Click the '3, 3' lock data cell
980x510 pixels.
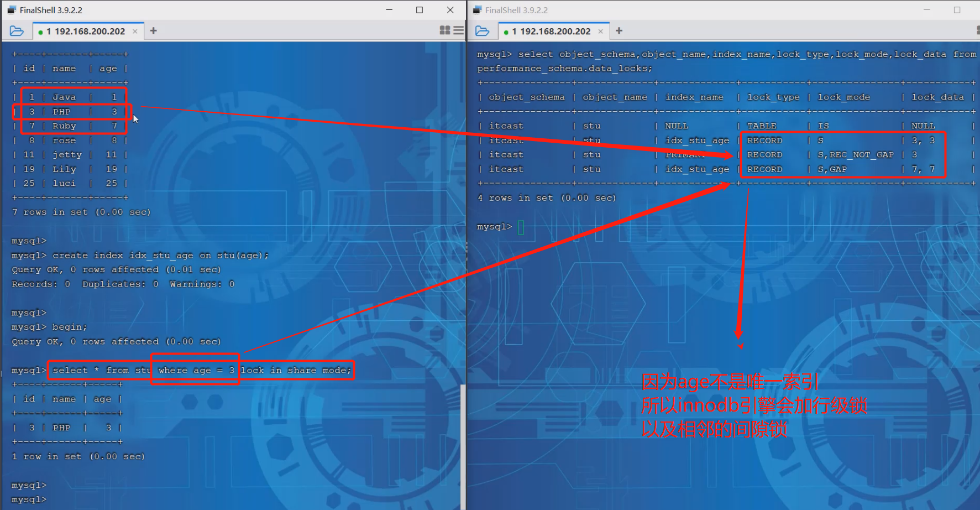(x=924, y=140)
